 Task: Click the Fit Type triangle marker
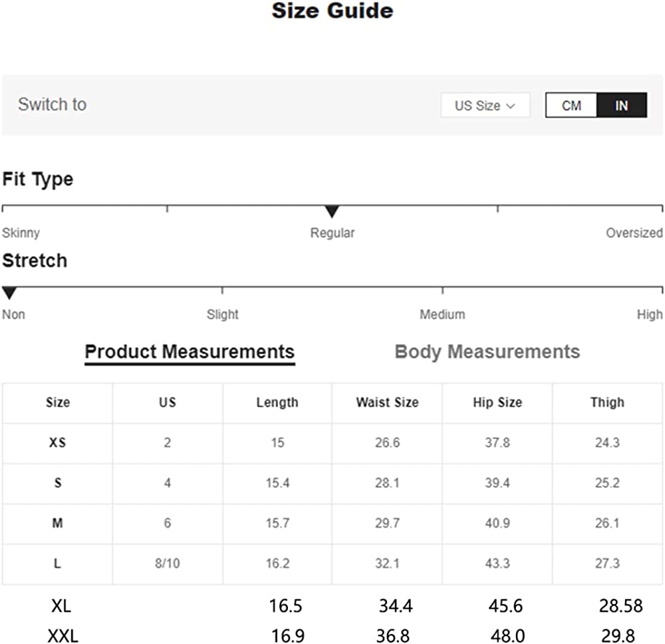(x=332, y=212)
